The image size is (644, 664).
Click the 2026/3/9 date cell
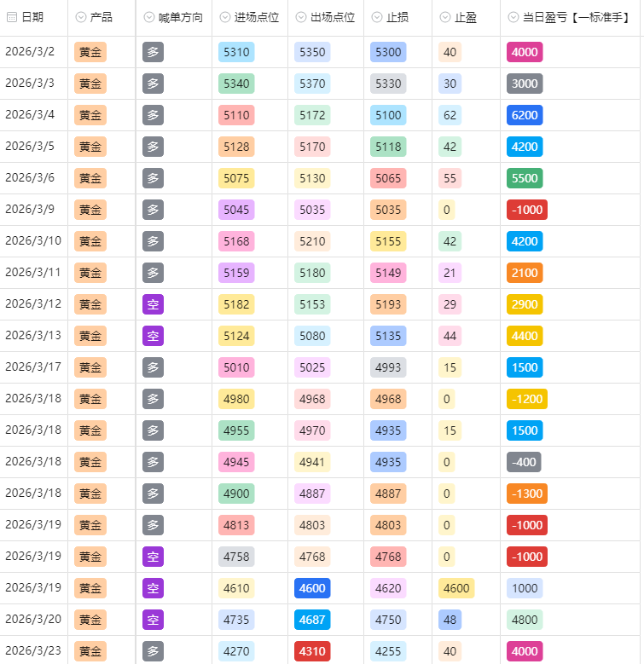(x=30, y=210)
